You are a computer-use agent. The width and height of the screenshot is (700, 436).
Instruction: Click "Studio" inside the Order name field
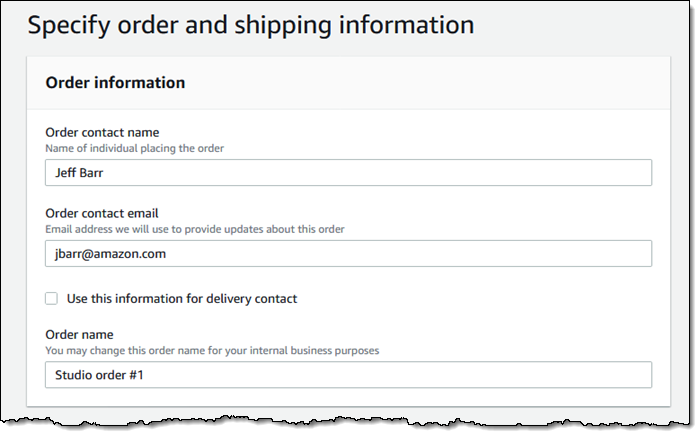pos(74,375)
